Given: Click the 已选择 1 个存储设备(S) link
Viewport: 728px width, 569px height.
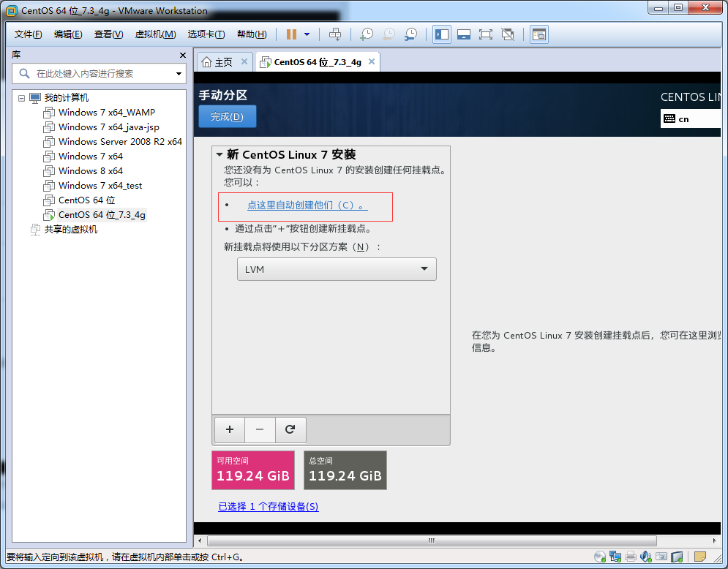Looking at the screenshot, I should point(269,506).
